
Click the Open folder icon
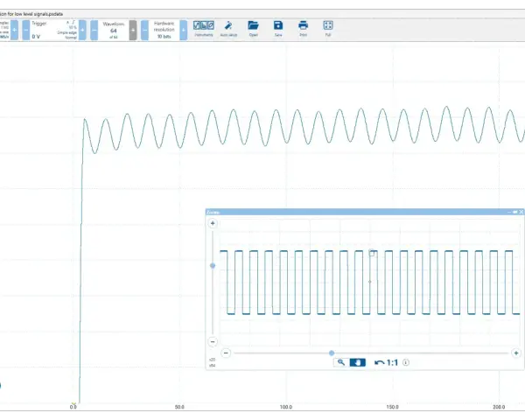coord(253,25)
